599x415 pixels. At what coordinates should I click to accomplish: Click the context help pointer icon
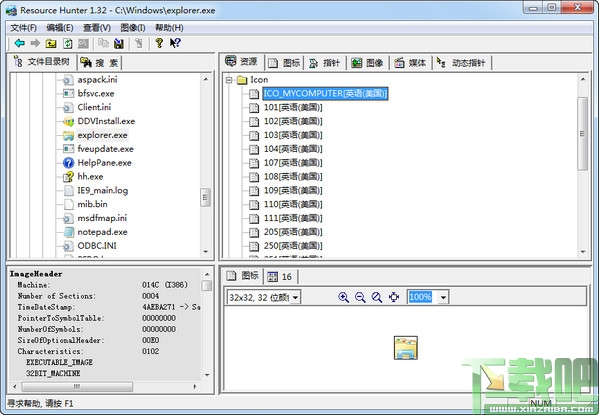click(175, 43)
